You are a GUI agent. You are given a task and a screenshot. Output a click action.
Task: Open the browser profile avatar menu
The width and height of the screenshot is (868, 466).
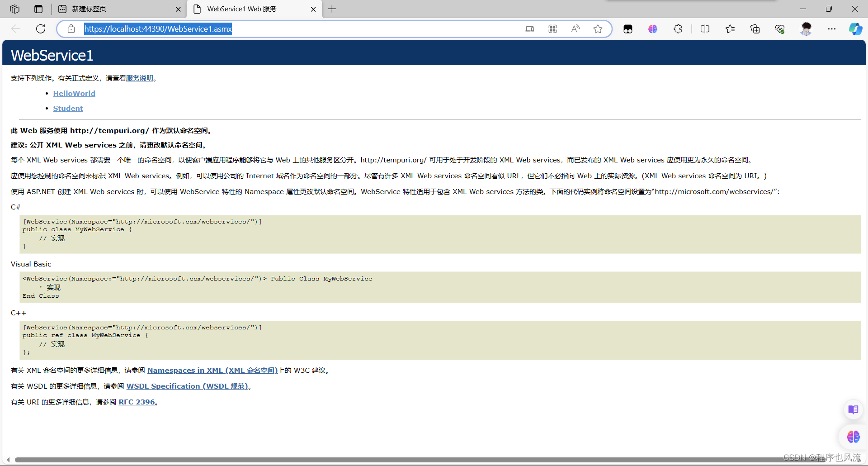807,29
